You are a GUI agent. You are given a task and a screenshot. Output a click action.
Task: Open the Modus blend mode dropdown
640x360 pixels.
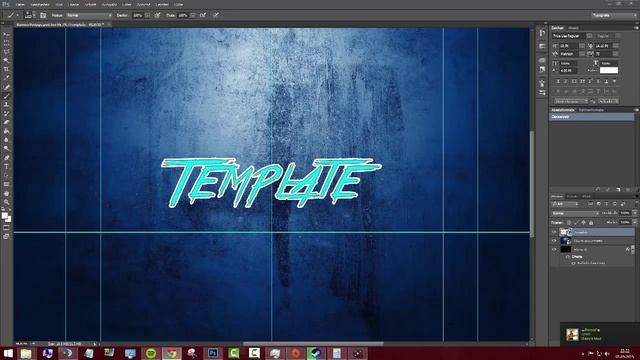(89, 15)
